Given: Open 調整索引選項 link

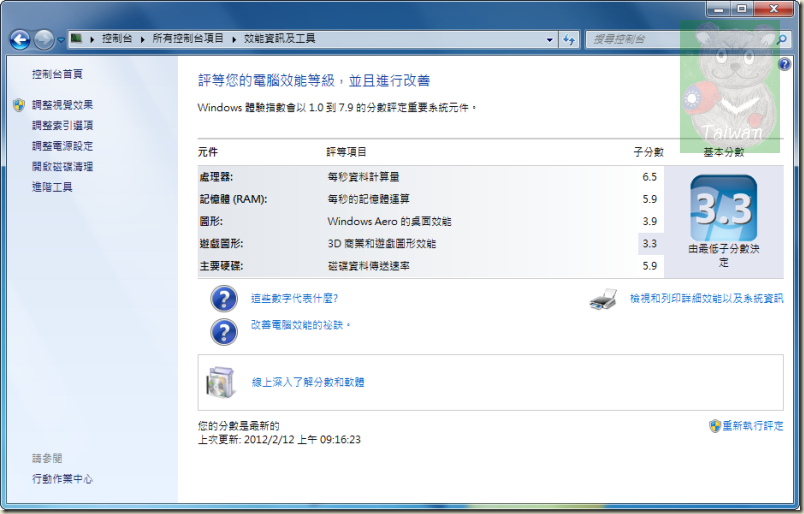Looking at the screenshot, I should coord(62,126).
